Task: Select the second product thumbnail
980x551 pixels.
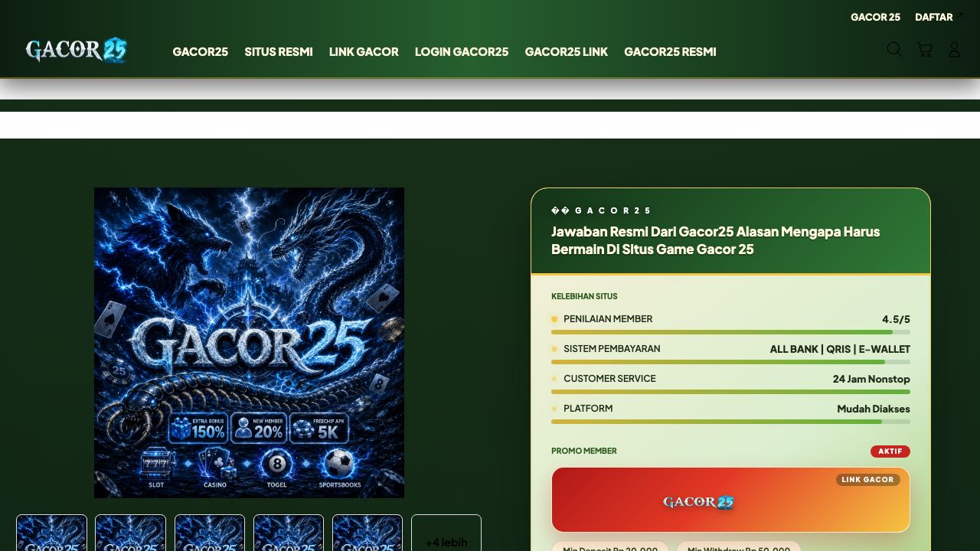Action: (130, 533)
